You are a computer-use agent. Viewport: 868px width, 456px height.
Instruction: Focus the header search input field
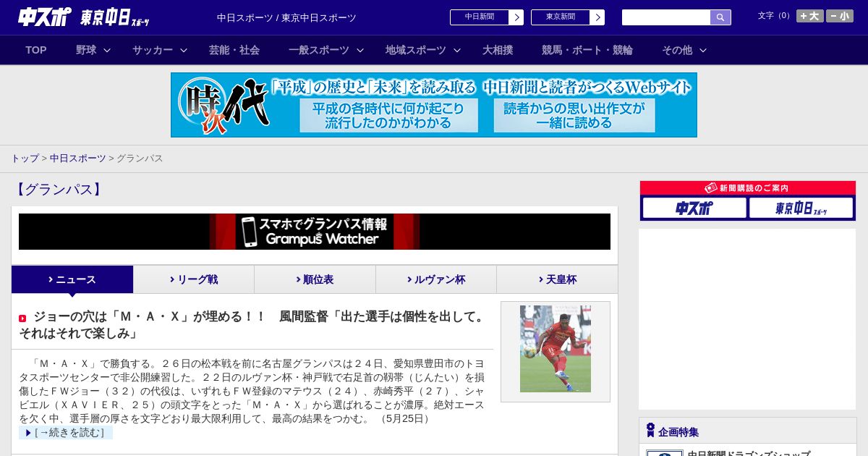tap(666, 17)
